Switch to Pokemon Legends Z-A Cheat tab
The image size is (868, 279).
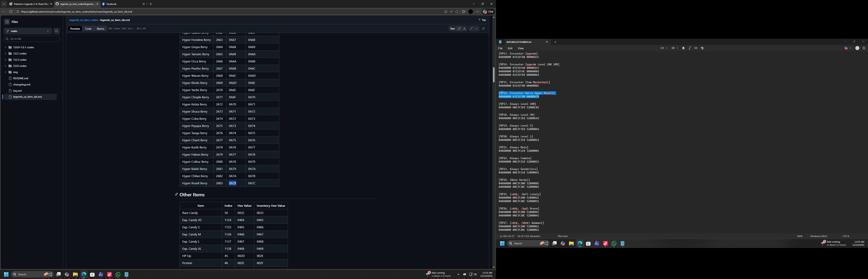tap(31, 4)
